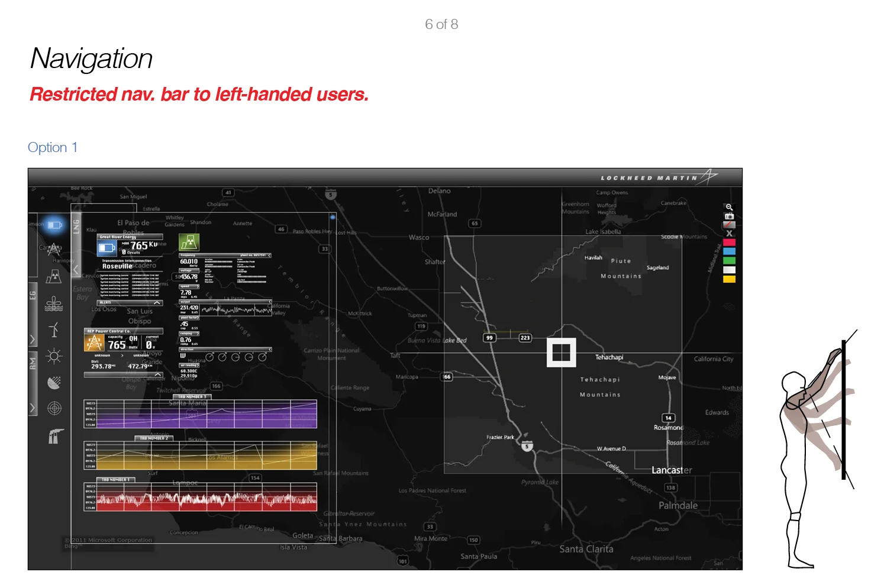This screenshot has height=588, width=884.
Task: Click the Roseville interconnection label
Action: (x=117, y=266)
